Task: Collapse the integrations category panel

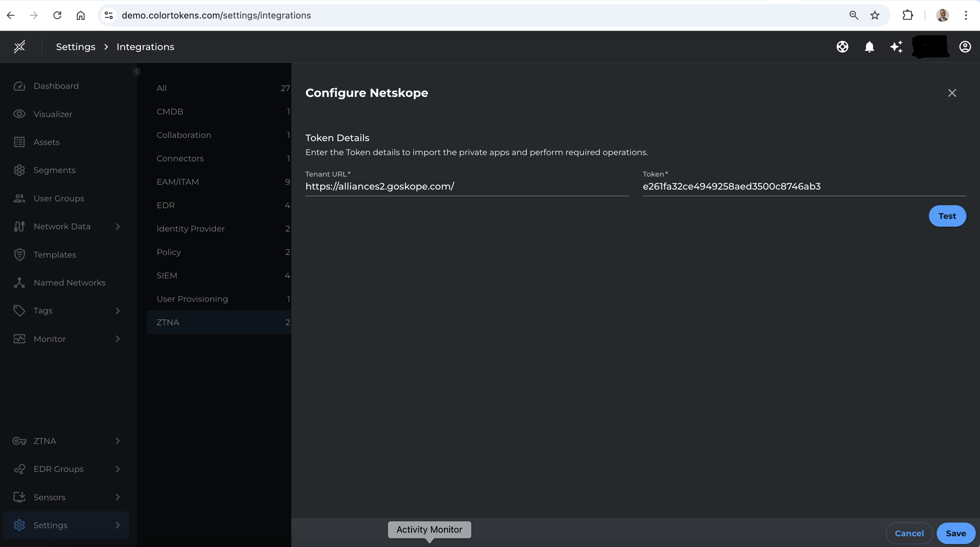Action: click(x=136, y=71)
